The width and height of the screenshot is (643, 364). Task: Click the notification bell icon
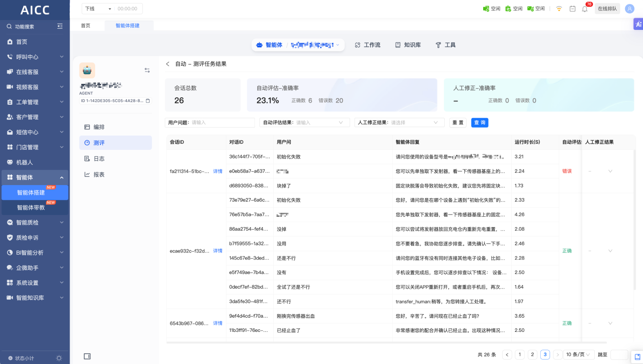point(585,9)
